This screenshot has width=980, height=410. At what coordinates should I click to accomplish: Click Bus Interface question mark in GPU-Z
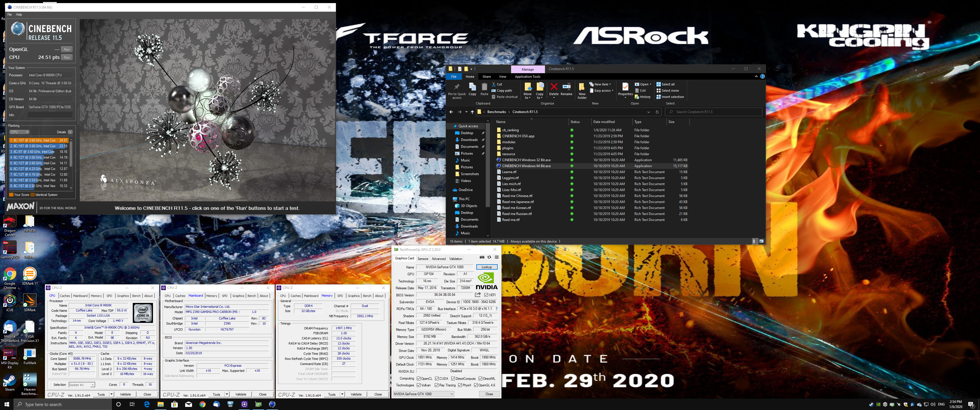(497, 309)
